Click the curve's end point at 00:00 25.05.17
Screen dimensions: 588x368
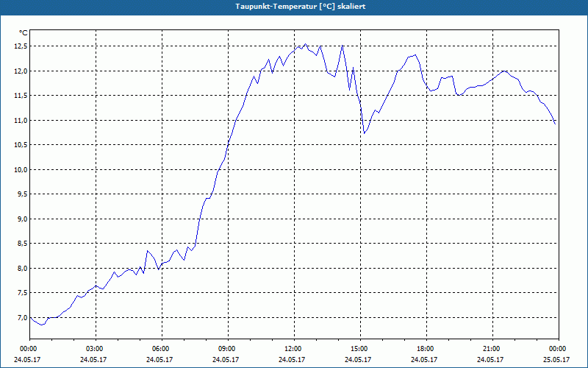click(555, 124)
